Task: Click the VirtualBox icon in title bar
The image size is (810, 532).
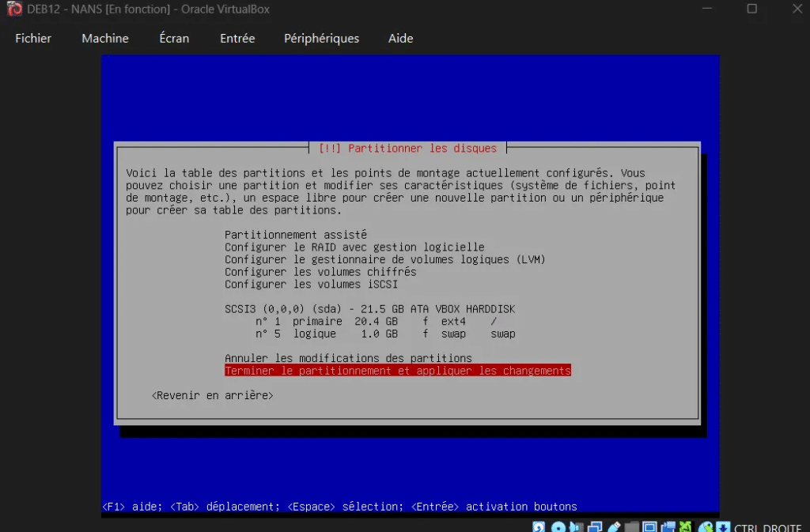Action: coord(13,9)
